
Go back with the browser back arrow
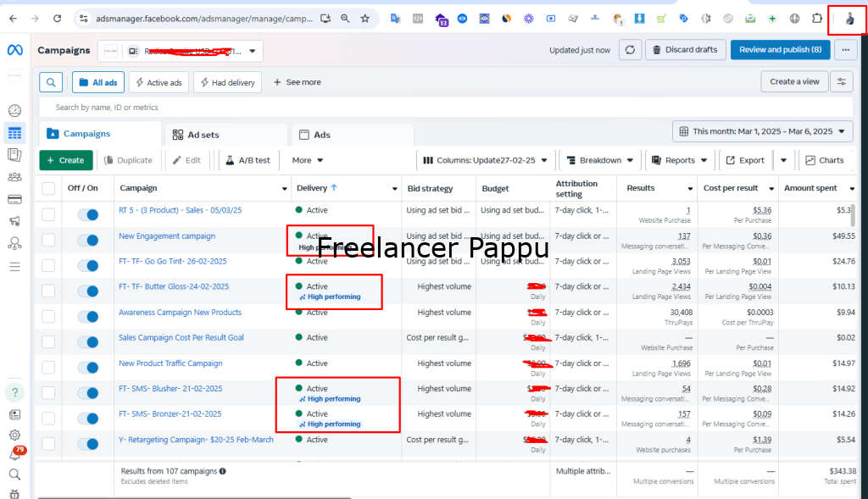[13, 19]
